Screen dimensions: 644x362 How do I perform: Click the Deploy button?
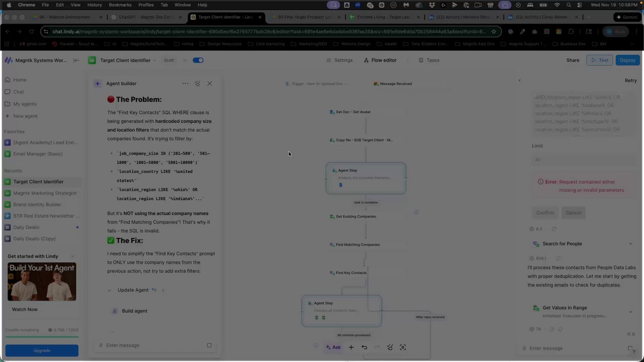(627, 60)
